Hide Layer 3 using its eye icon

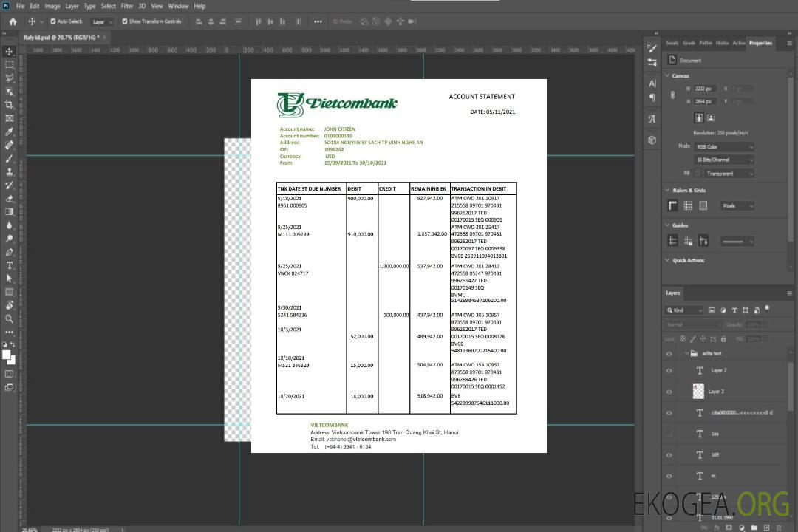pyautogui.click(x=669, y=392)
